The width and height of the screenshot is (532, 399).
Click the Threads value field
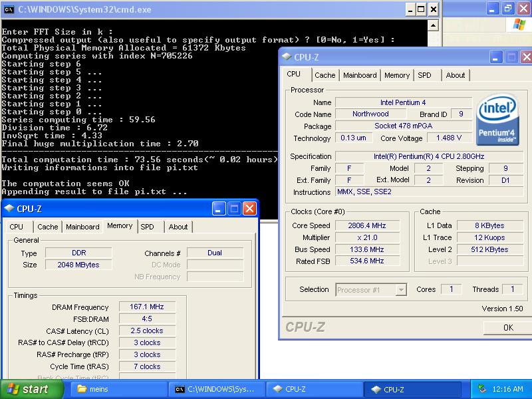coord(512,289)
